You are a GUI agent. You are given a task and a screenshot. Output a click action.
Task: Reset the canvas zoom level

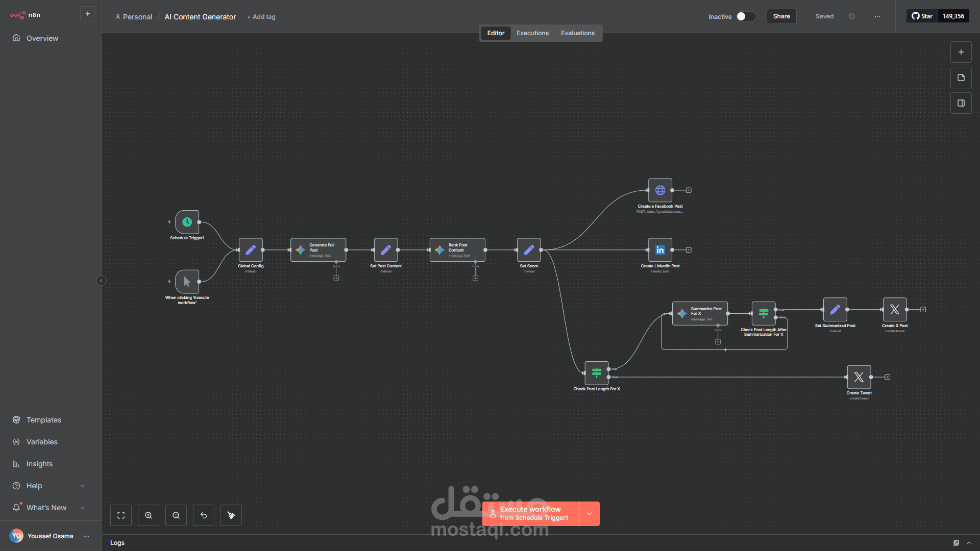tap(204, 515)
